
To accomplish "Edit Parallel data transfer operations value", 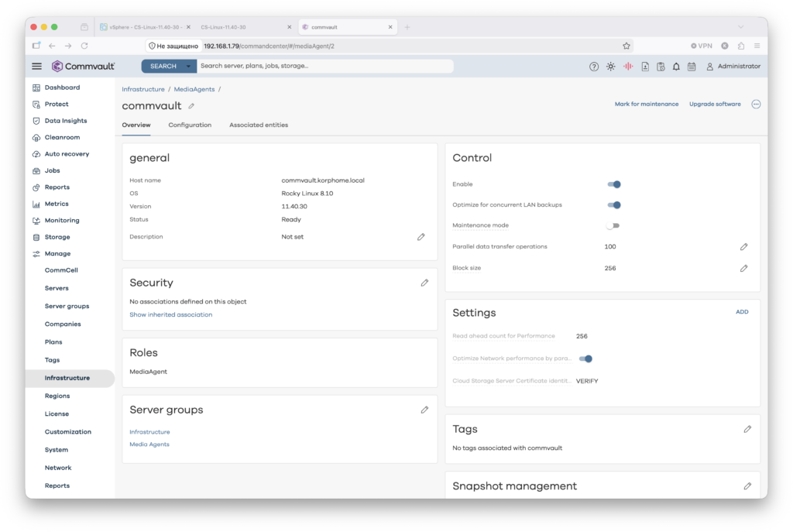I will (x=743, y=247).
